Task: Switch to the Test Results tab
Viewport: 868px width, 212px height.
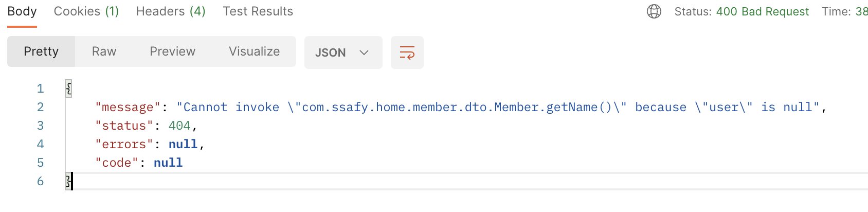Action: click(x=258, y=11)
